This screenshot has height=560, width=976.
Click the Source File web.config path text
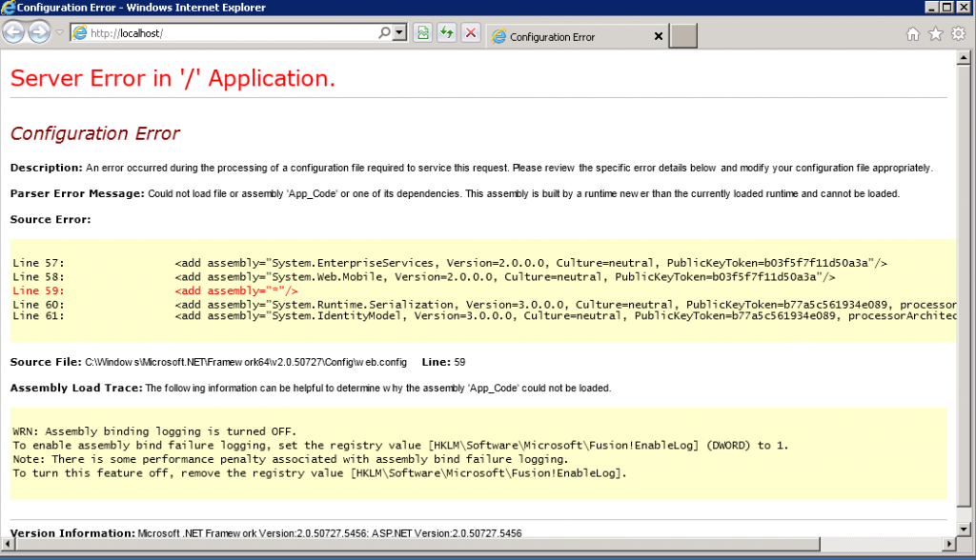coord(246,363)
